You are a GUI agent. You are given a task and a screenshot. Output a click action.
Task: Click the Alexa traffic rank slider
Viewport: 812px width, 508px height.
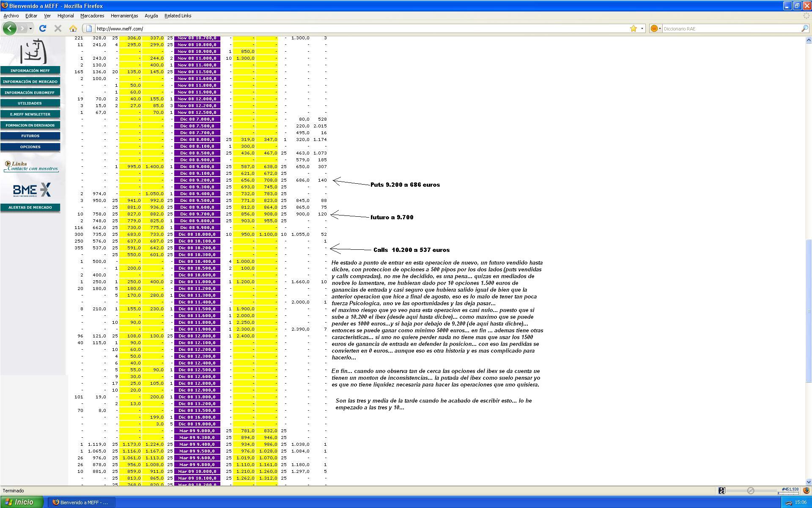[751, 491]
